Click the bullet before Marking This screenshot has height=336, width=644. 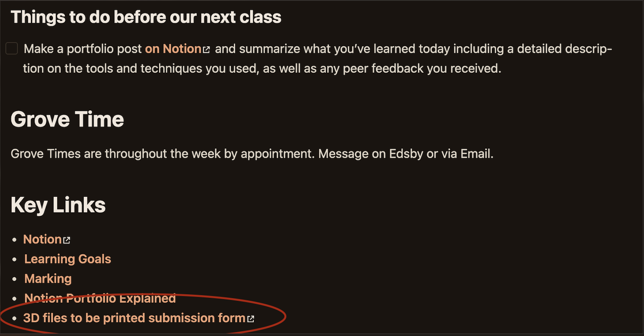tap(15, 279)
